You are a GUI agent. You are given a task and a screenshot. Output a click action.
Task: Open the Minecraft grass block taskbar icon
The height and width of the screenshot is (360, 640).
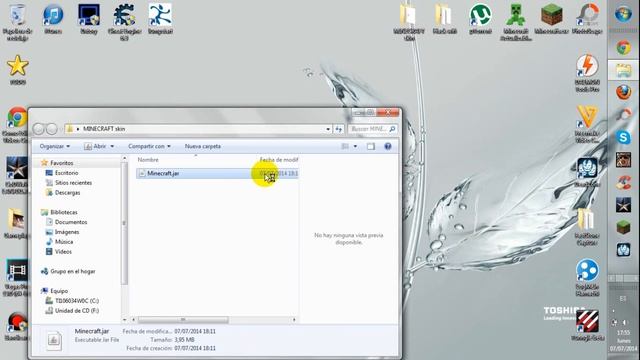coord(623,227)
